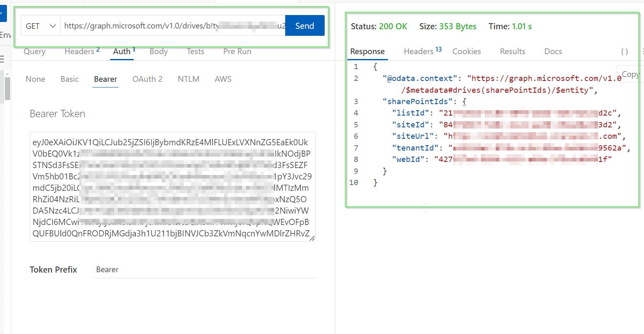This screenshot has height=334, width=644.
Task: Switch to the Cookies tab
Action: tap(466, 52)
